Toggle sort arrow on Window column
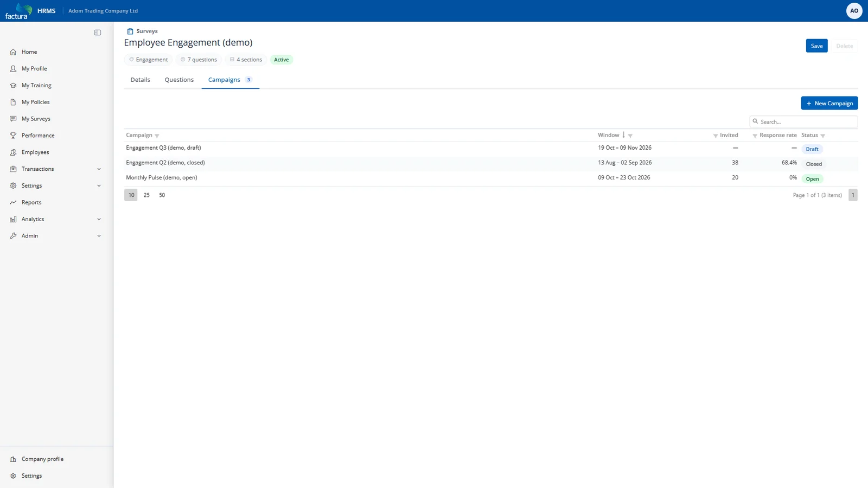The image size is (868, 488). [x=624, y=135]
